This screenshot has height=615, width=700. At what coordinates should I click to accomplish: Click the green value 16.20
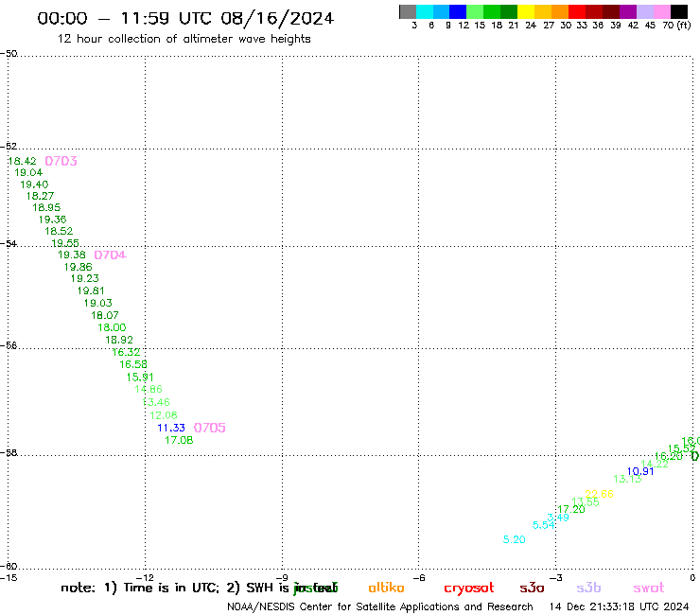(x=669, y=456)
